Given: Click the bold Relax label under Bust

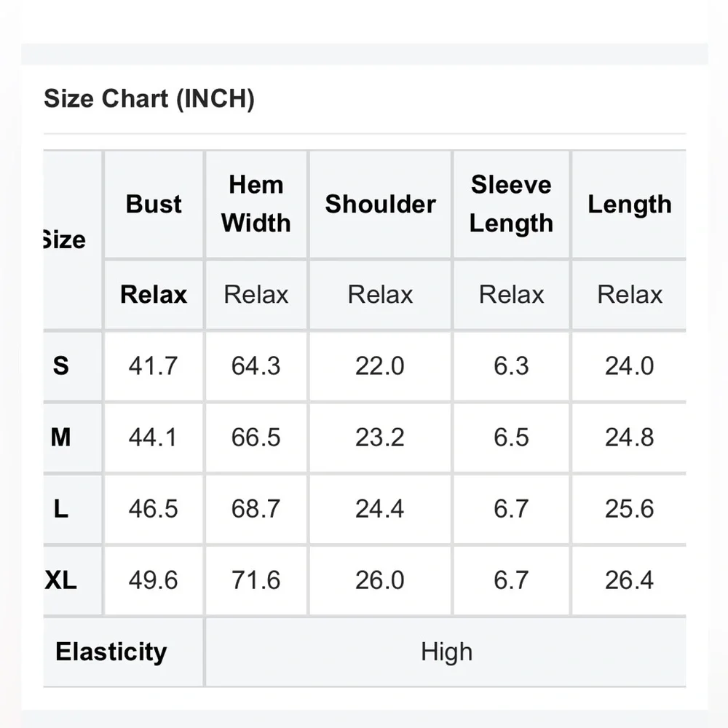Looking at the screenshot, I should point(154,294).
